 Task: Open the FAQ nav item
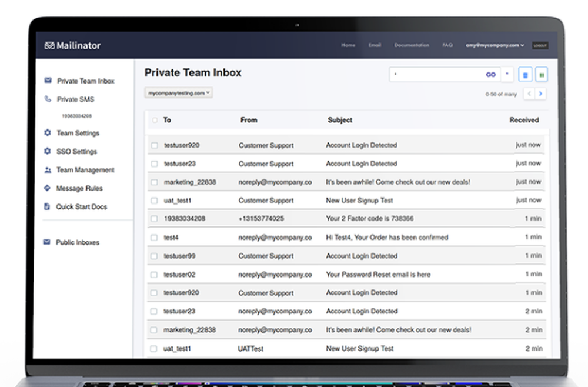(447, 45)
